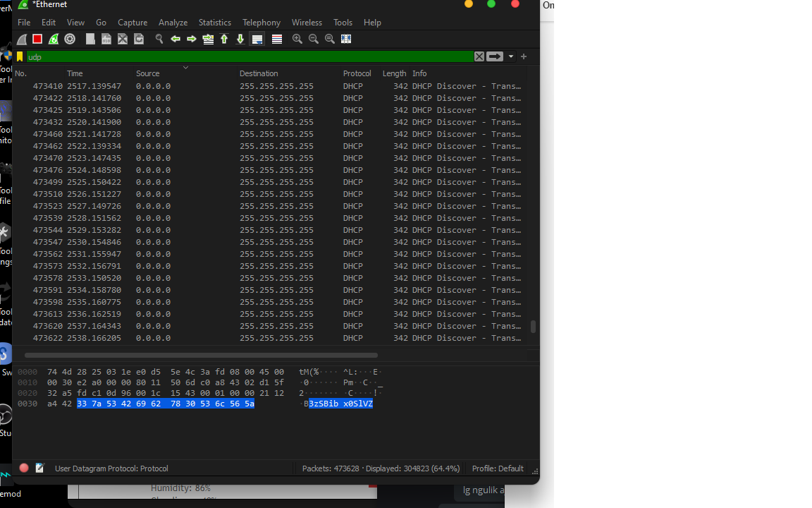This screenshot has width=812, height=508.
Task: Click highlighted ASCII text 3zSBib x0SlVZ
Action: click(x=340, y=404)
